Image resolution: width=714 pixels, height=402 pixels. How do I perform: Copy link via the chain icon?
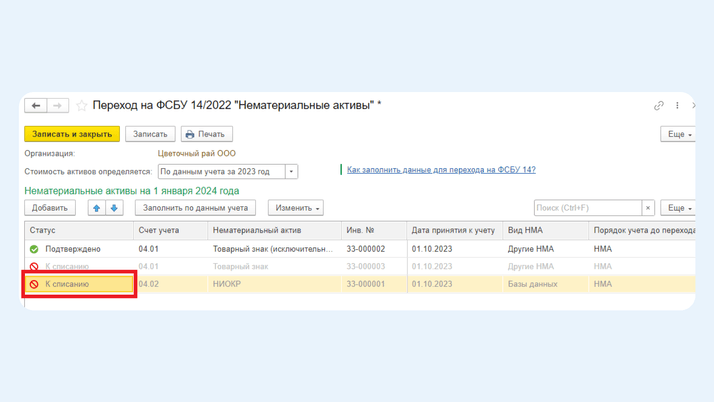(x=659, y=106)
